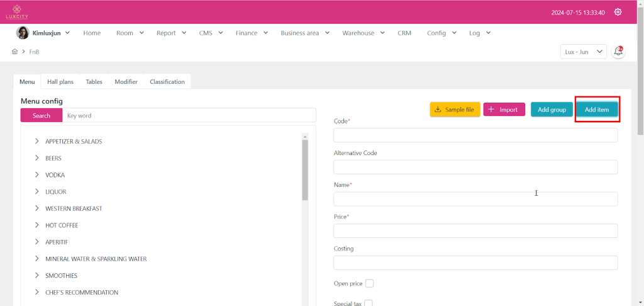Click the Sample file download button
Viewport: 644px width, 306px height.
click(454, 110)
